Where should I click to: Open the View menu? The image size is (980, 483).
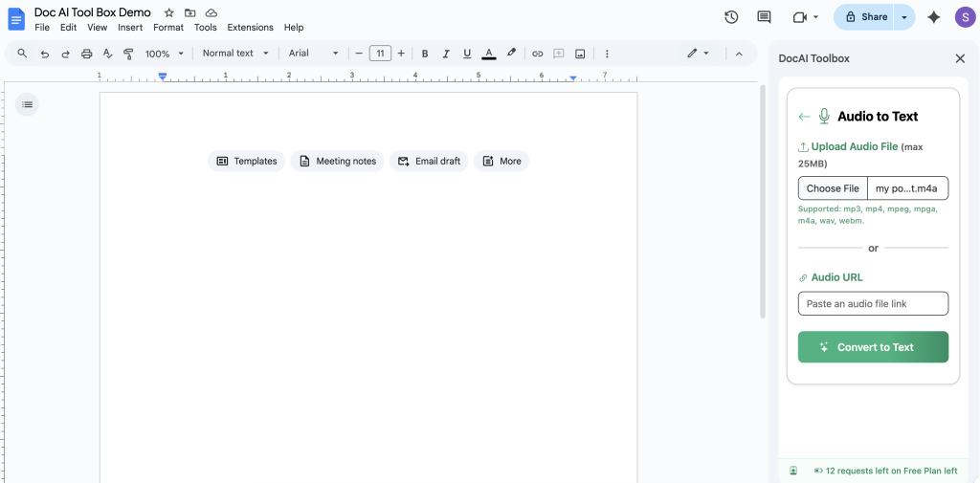[98, 28]
